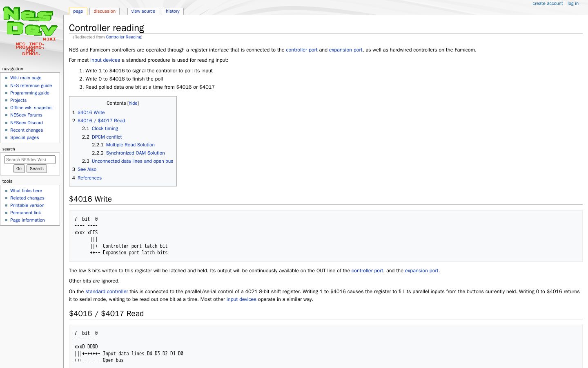Jump to $4016 Write in contents

pyautogui.click(x=91, y=112)
